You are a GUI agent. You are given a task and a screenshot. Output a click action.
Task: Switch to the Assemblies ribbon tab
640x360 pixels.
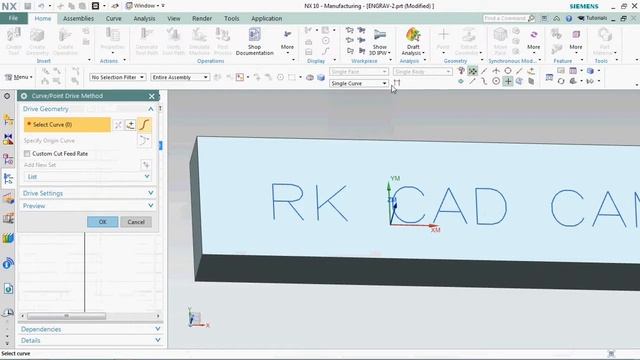pos(78,18)
